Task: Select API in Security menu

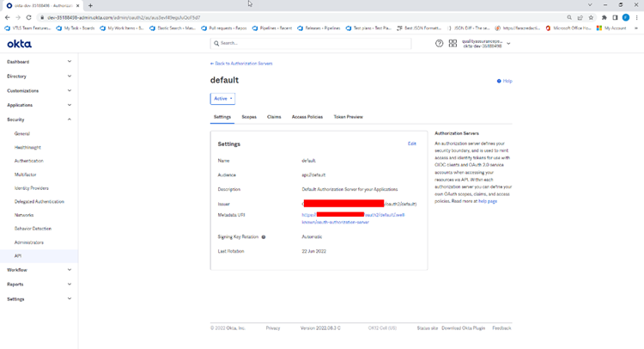Action: point(39,255)
